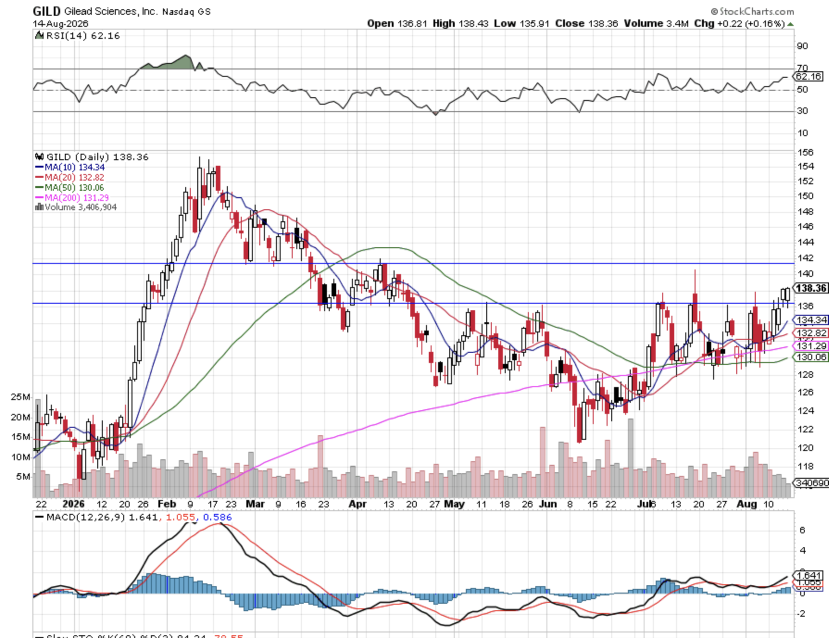Click the RSI panel mountain icon
This screenshot has width=840, height=638.
tap(40, 36)
